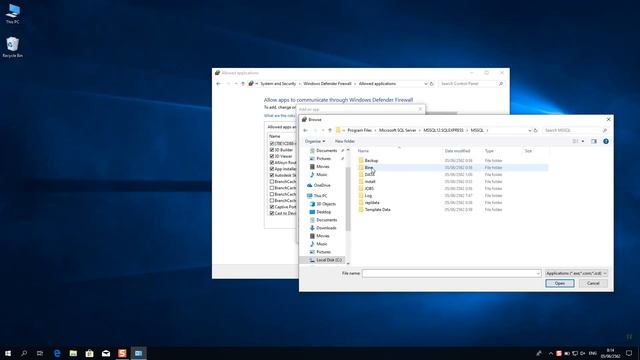
Task: Open taskbar search
Action: pos(24,353)
